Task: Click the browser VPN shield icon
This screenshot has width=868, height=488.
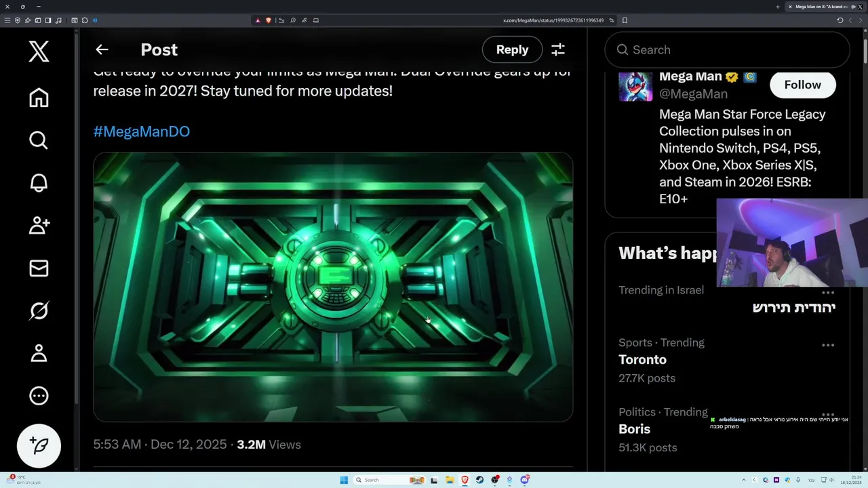Action: pos(18,20)
